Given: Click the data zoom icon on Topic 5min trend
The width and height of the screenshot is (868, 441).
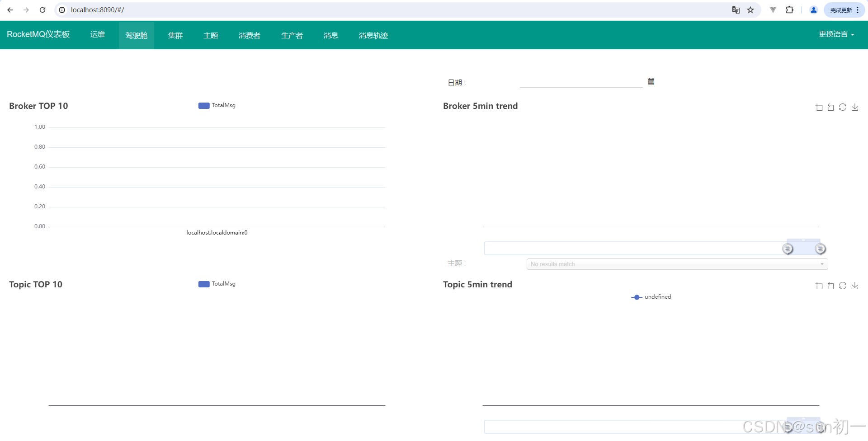Looking at the screenshot, I should coord(818,286).
